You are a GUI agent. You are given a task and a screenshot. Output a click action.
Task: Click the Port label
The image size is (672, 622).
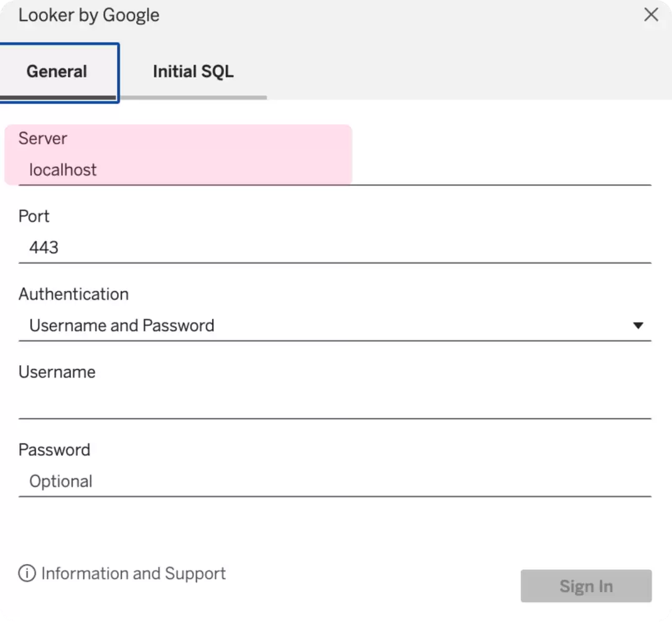[x=34, y=216]
